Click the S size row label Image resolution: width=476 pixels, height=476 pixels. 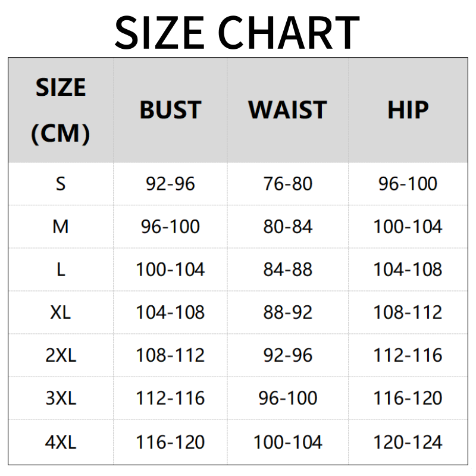61,184
